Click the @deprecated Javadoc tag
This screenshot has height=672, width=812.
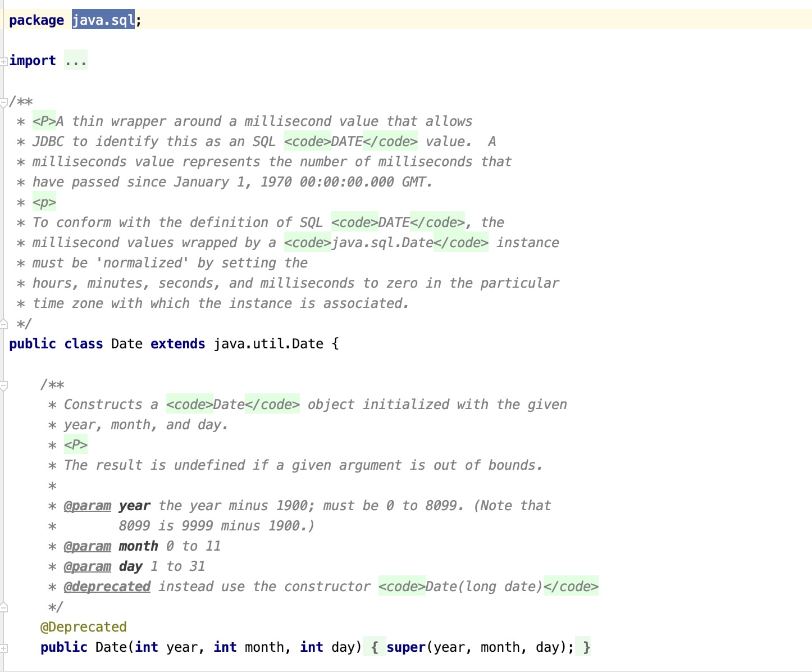[107, 586]
